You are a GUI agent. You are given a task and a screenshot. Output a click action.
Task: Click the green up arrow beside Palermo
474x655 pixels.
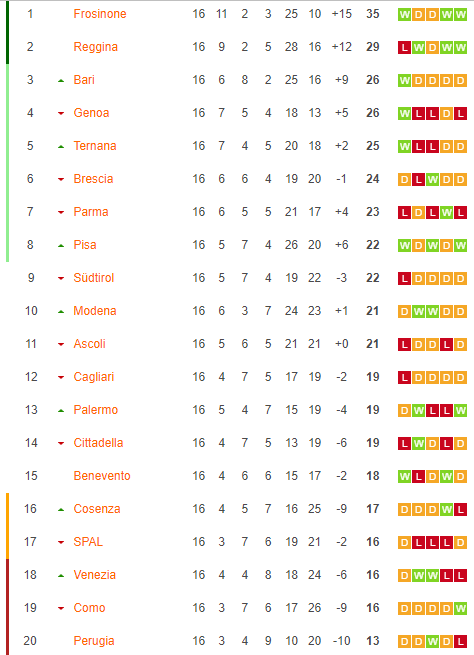(61, 410)
